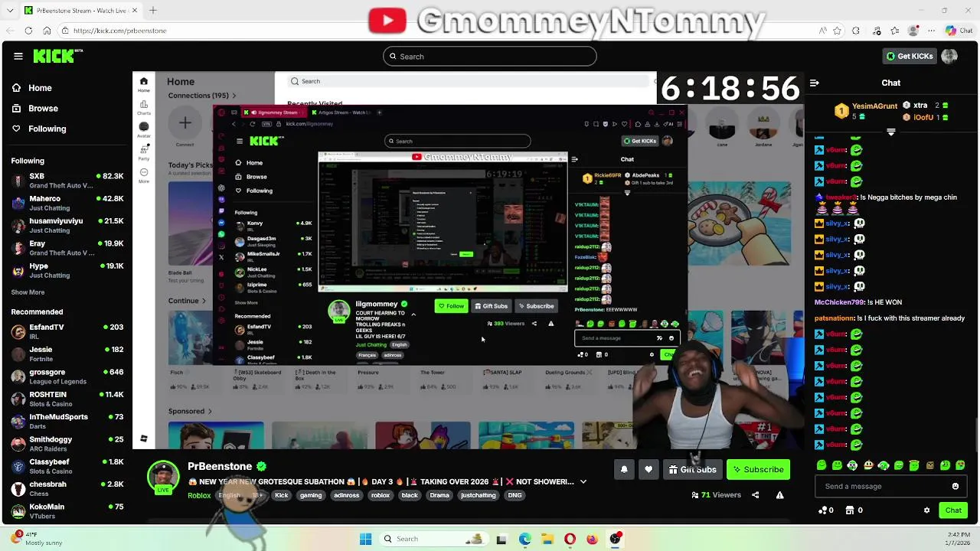This screenshot has height=551, width=980.
Task: Click Jessie's avatar in Recommended
Action: 18,354
